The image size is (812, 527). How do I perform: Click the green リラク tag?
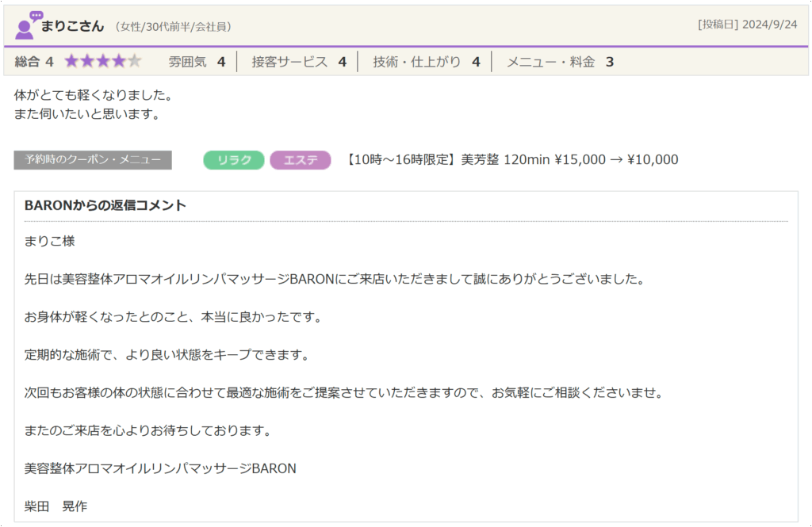[234, 160]
